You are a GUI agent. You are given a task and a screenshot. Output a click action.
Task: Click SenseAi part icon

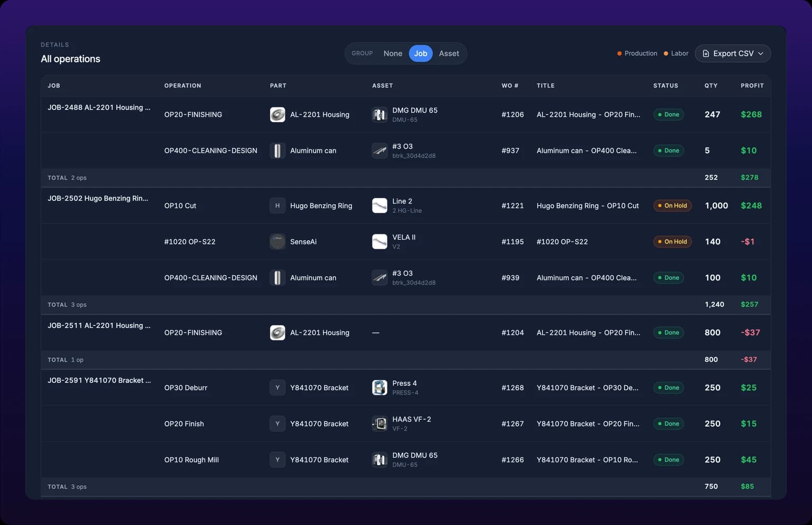278,241
